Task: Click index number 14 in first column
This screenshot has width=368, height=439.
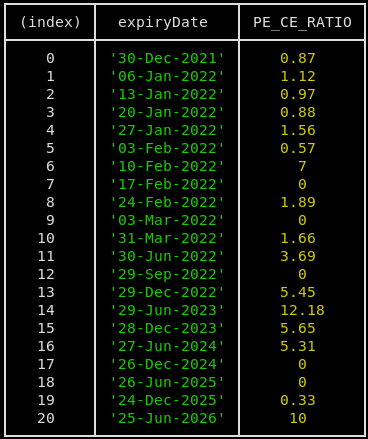Action: click(46, 310)
